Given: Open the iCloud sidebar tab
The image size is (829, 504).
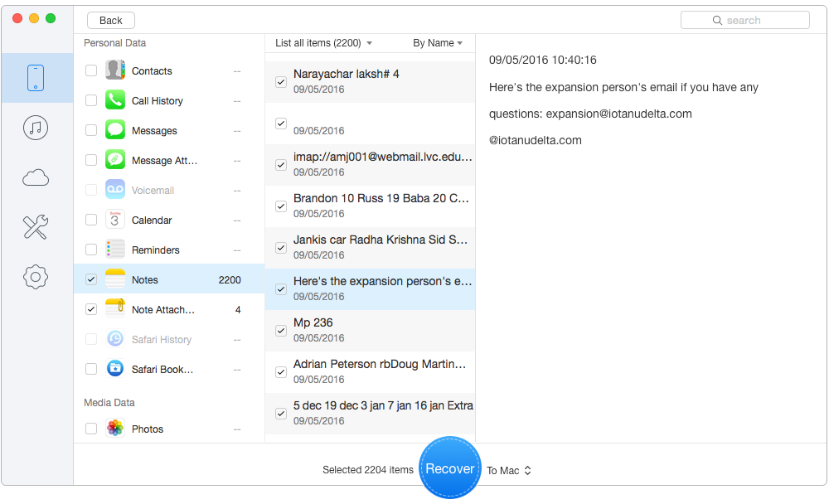Looking at the screenshot, I should (36, 177).
